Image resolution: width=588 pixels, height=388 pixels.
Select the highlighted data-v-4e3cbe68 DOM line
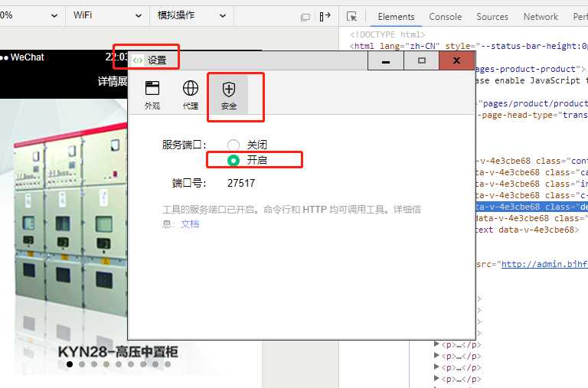pyautogui.click(x=532, y=207)
